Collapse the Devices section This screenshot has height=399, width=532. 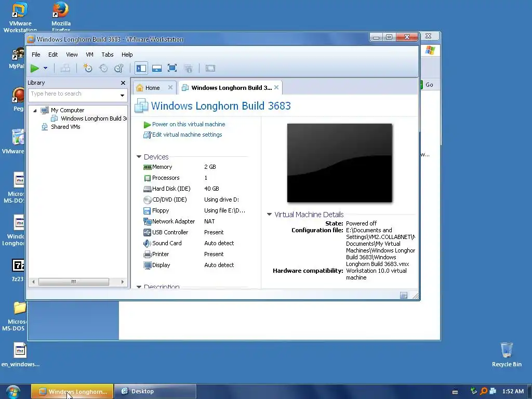[x=139, y=157]
